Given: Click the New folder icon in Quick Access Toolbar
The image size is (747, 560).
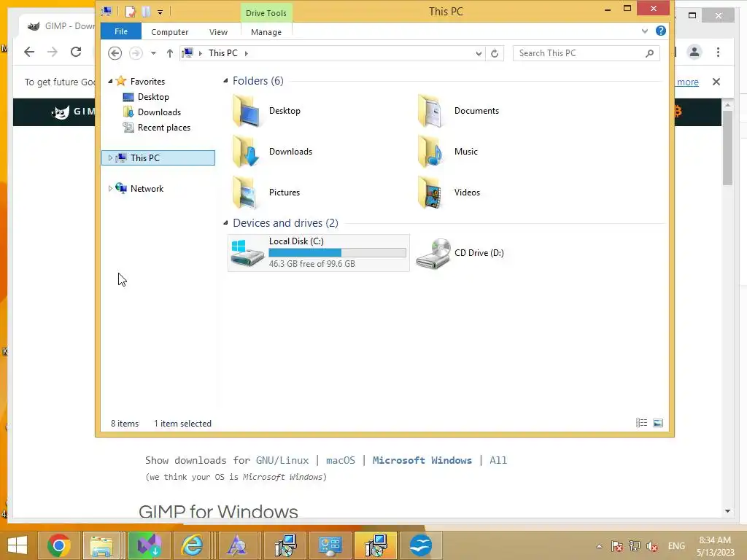Looking at the screenshot, I should click(146, 12).
